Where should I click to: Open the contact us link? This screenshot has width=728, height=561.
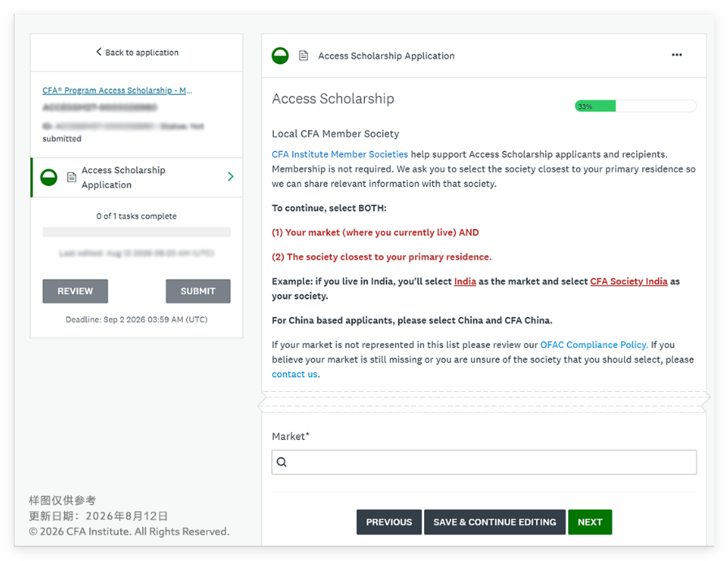[295, 374]
